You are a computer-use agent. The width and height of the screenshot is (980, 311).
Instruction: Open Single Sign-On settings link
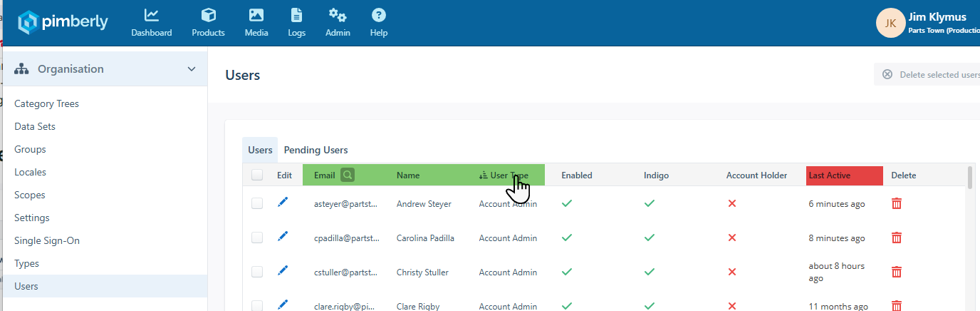click(x=47, y=240)
